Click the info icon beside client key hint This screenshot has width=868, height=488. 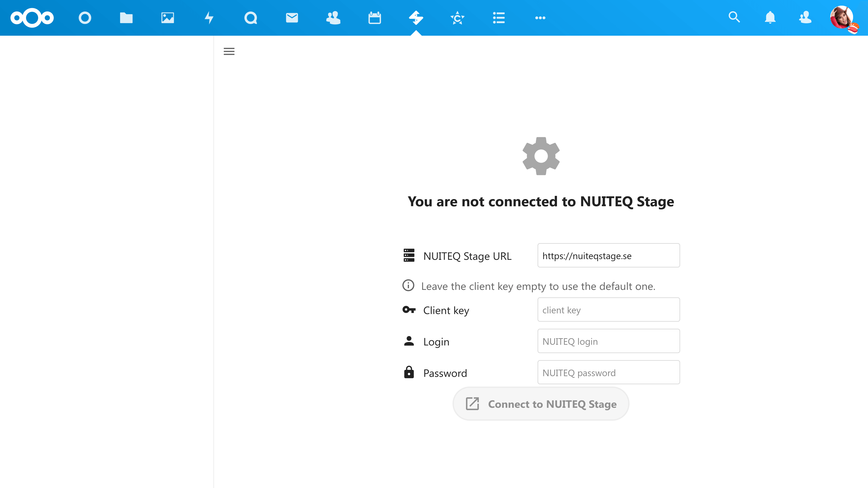[x=408, y=286]
